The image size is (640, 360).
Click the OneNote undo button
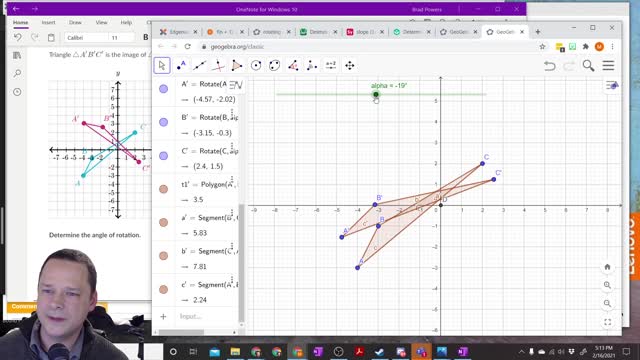click(x=18, y=38)
